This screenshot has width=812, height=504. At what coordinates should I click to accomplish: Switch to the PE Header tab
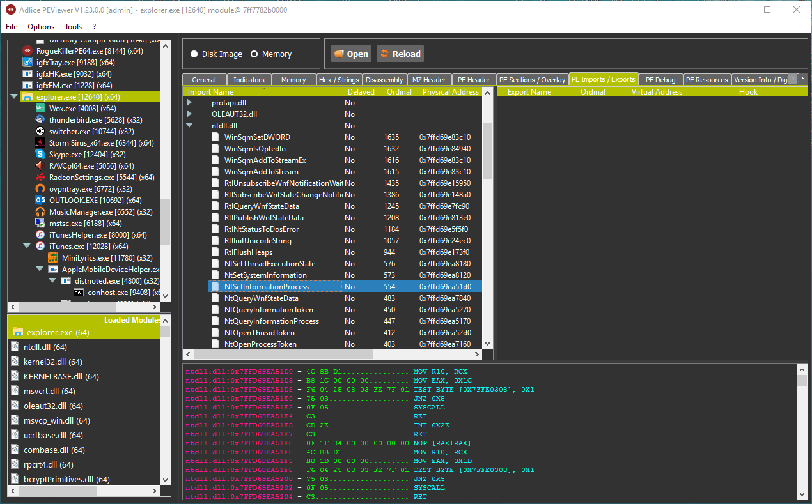coord(474,80)
